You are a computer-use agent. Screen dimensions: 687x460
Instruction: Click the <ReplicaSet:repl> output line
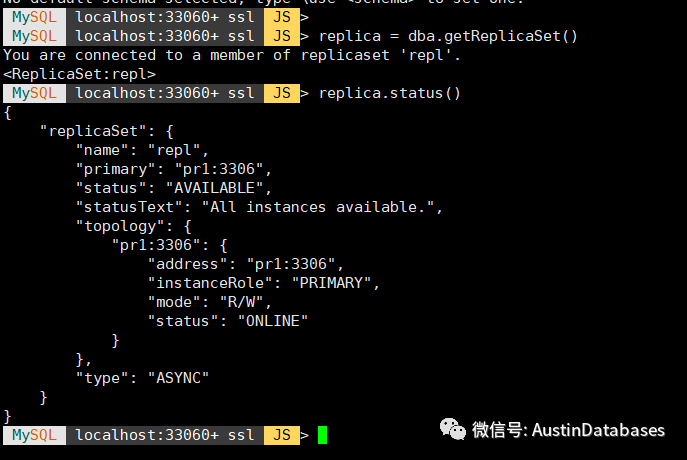pos(79,74)
